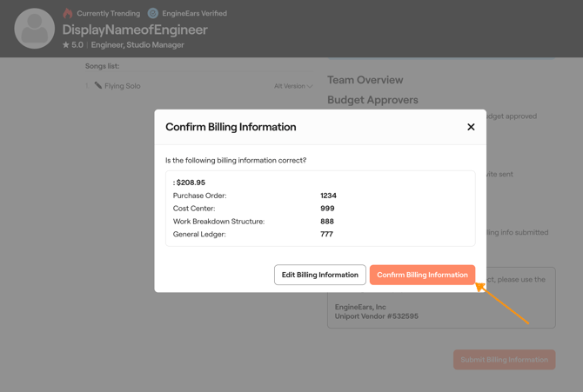Click the Work Breakdown Structure value 888
The height and width of the screenshot is (392, 583).
tap(327, 222)
